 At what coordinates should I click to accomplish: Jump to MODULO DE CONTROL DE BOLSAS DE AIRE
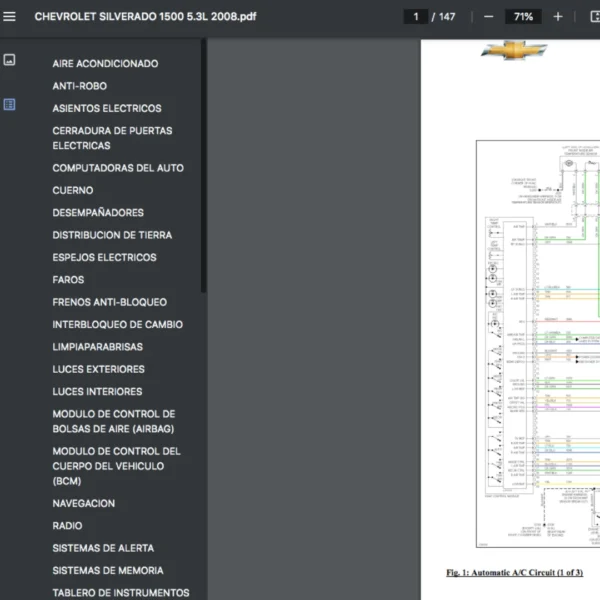(114, 421)
